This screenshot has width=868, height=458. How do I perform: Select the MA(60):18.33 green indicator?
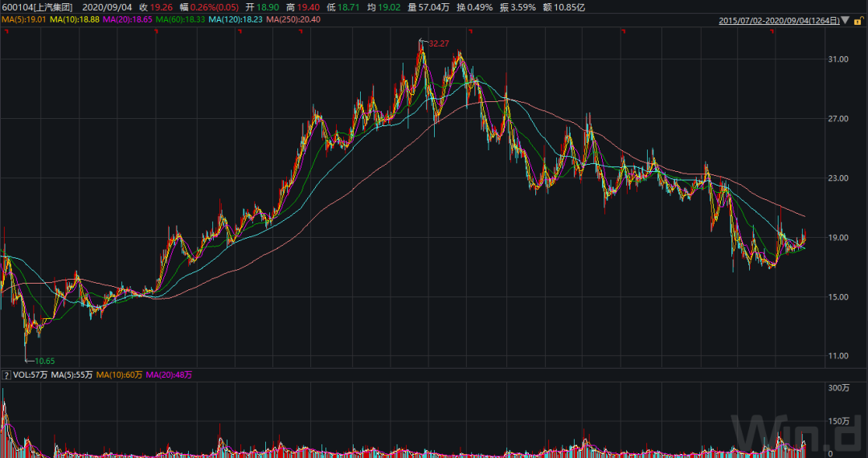[180, 19]
